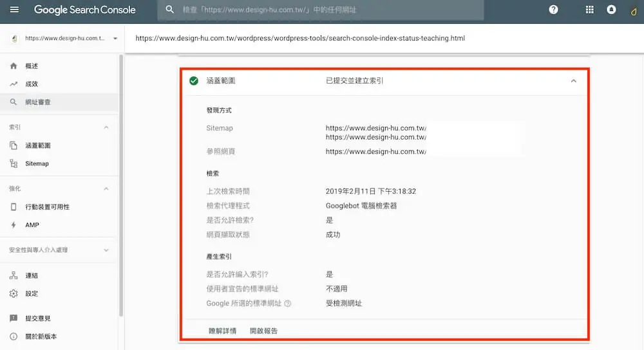Click the lightning bolt AMP icon
This screenshot has width=644, height=350.
(x=14, y=225)
